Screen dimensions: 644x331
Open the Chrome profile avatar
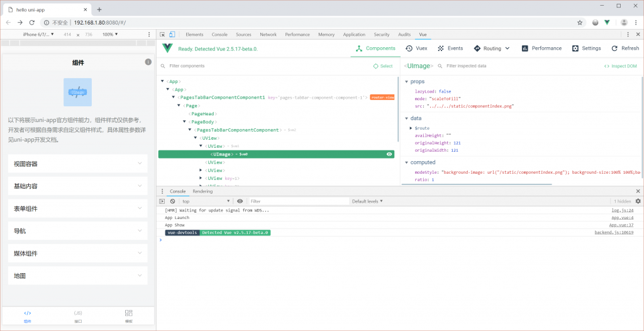[x=624, y=23]
